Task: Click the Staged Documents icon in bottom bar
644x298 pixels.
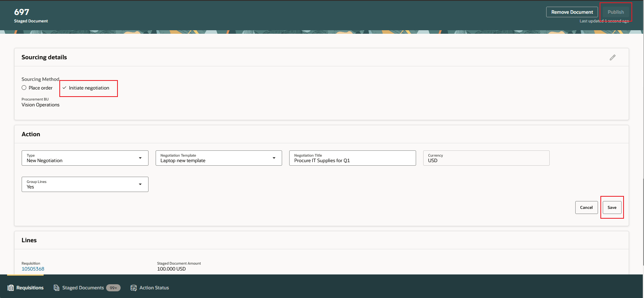Action: pos(57,288)
